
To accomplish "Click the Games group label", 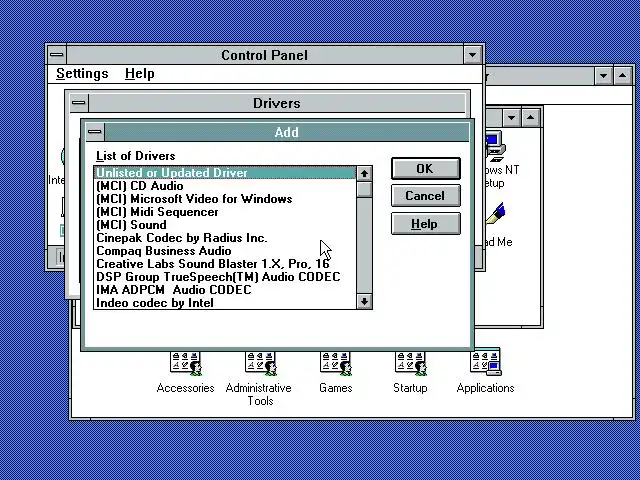I will pyautogui.click(x=336, y=388).
